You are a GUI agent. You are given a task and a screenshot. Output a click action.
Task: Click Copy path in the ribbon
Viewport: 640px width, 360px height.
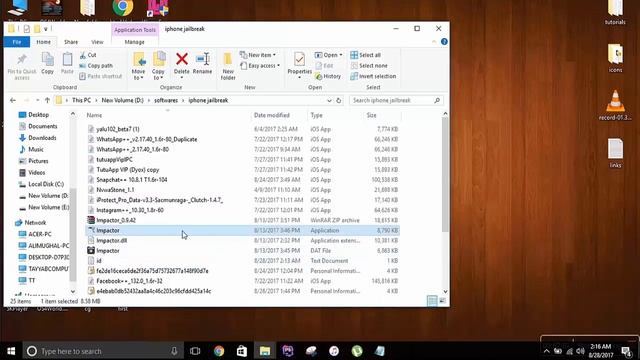point(96,66)
